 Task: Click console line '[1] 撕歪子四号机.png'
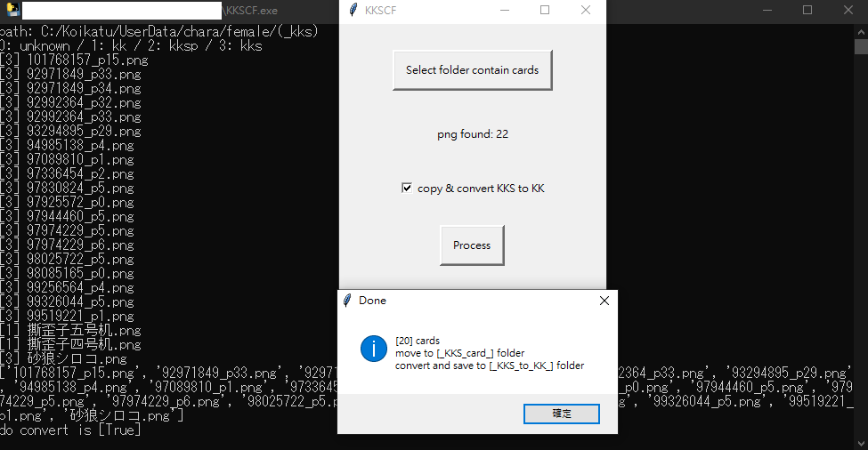point(70,345)
